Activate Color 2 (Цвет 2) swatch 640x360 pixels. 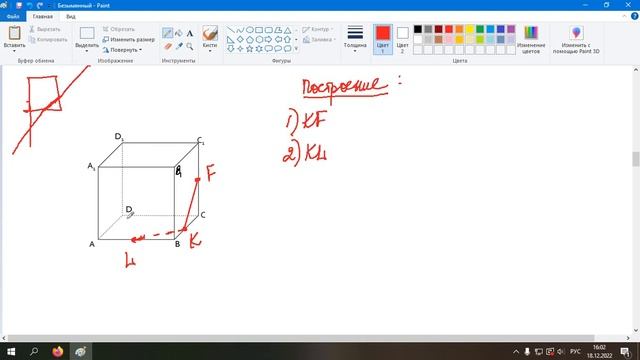point(402,39)
